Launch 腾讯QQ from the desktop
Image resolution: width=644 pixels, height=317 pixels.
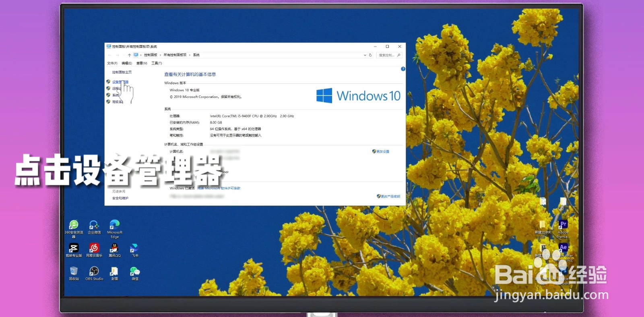115,250
